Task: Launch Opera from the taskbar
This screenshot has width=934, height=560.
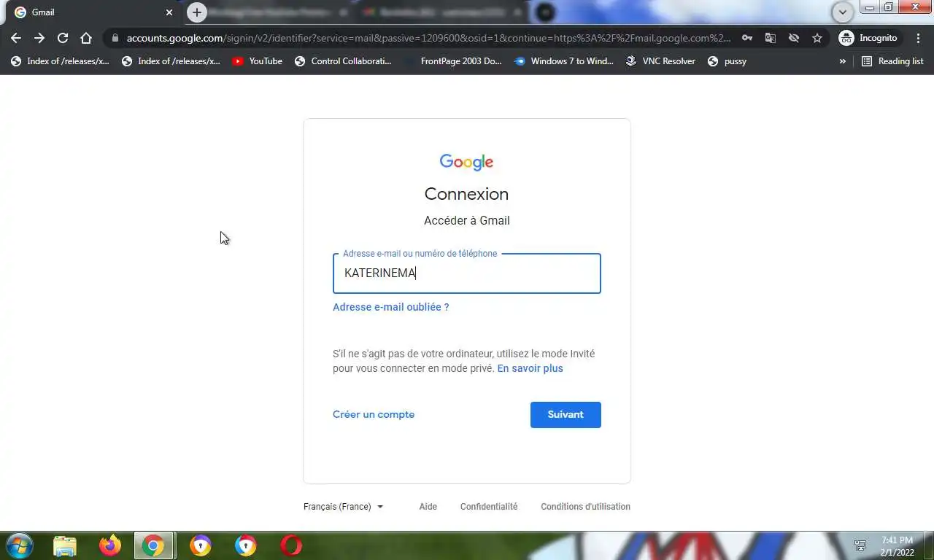Action: point(291,545)
